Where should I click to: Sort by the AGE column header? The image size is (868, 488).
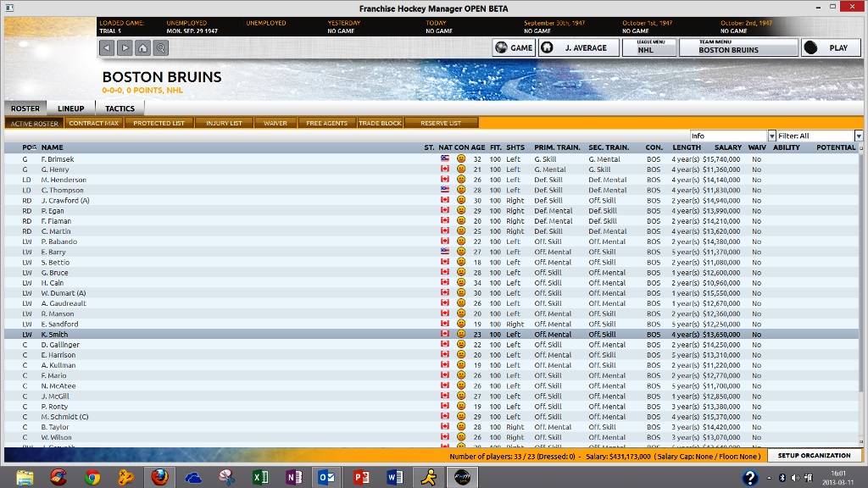pyautogui.click(x=478, y=147)
